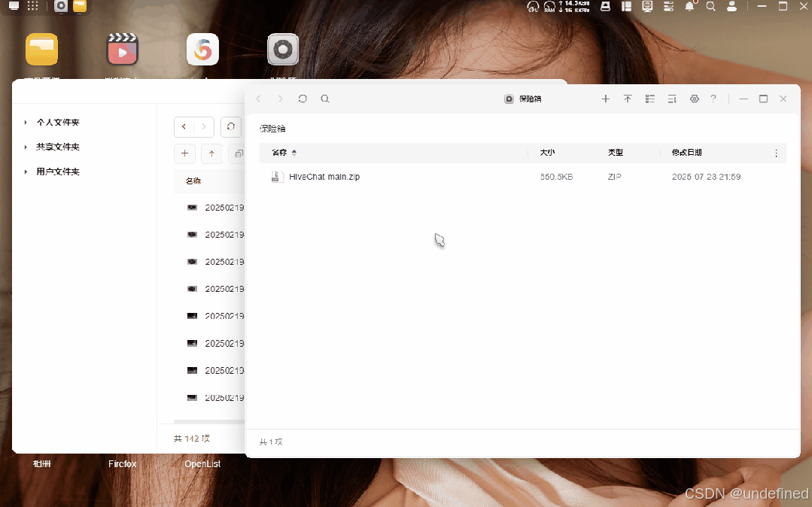This screenshot has height=507, width=812.
Task: Open CPU usage monitor in top bar
Action: tap(533, 6)
